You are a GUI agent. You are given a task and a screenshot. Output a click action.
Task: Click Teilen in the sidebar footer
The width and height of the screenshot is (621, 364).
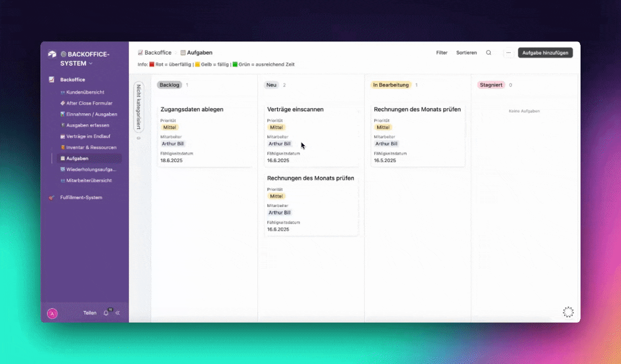(x=90, y=313)
